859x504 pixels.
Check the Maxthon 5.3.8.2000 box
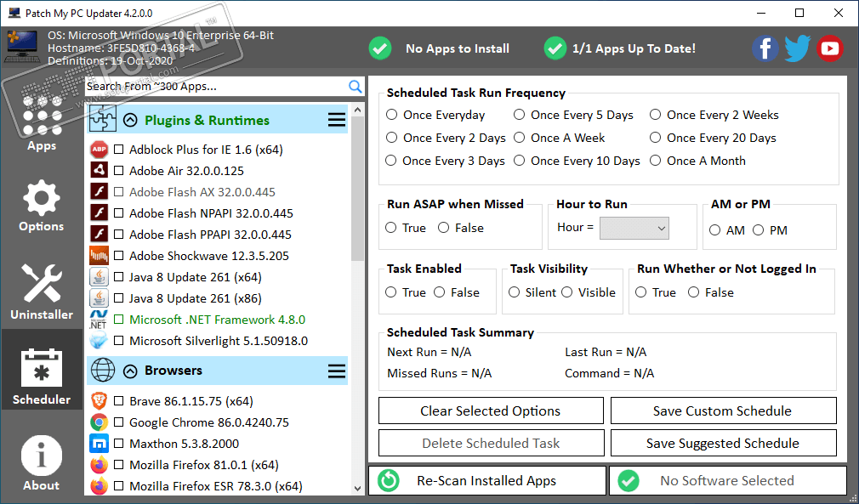[x=118, y=444]
